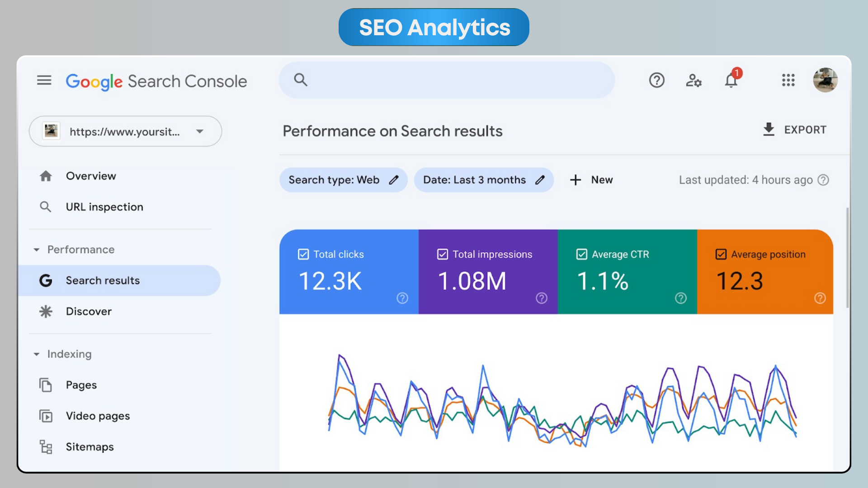
Task: Open the Sitemaps page
Action: tap(90, 447)
